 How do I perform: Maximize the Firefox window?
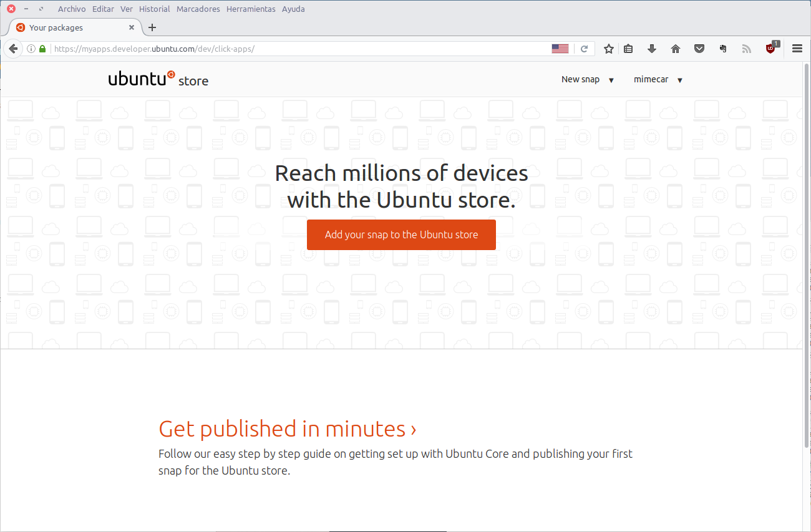coord(41,9)
